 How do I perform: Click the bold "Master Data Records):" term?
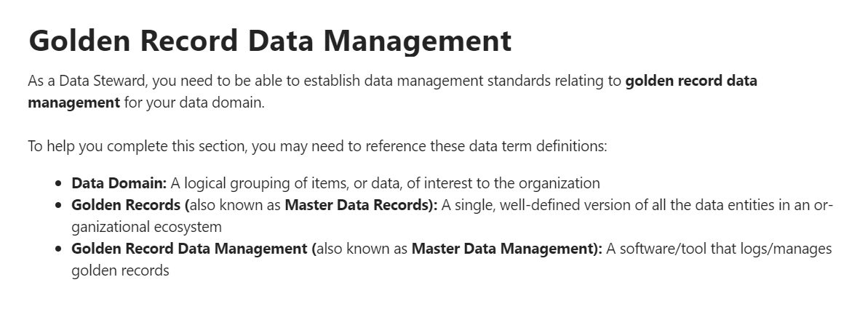[x=361, y=205]
